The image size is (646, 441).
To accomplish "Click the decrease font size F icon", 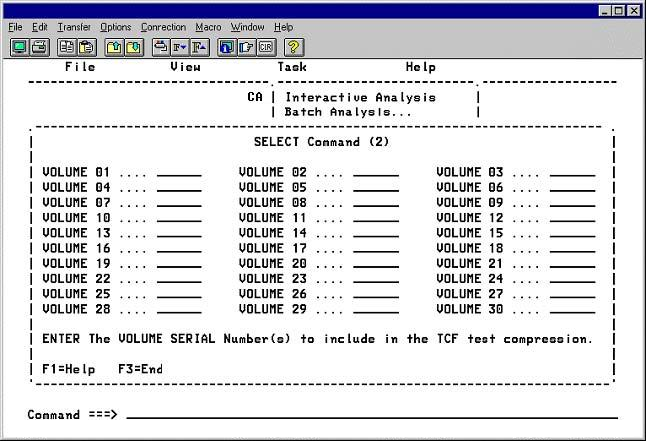I will pos(180,47).
